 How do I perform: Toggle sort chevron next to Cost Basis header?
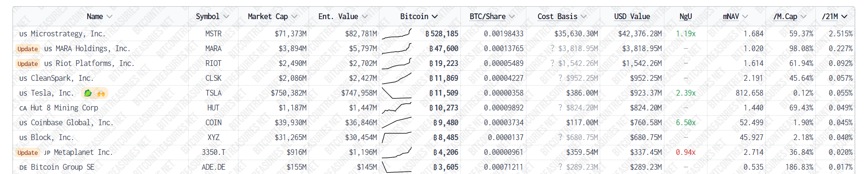click(x=583, y=17)
